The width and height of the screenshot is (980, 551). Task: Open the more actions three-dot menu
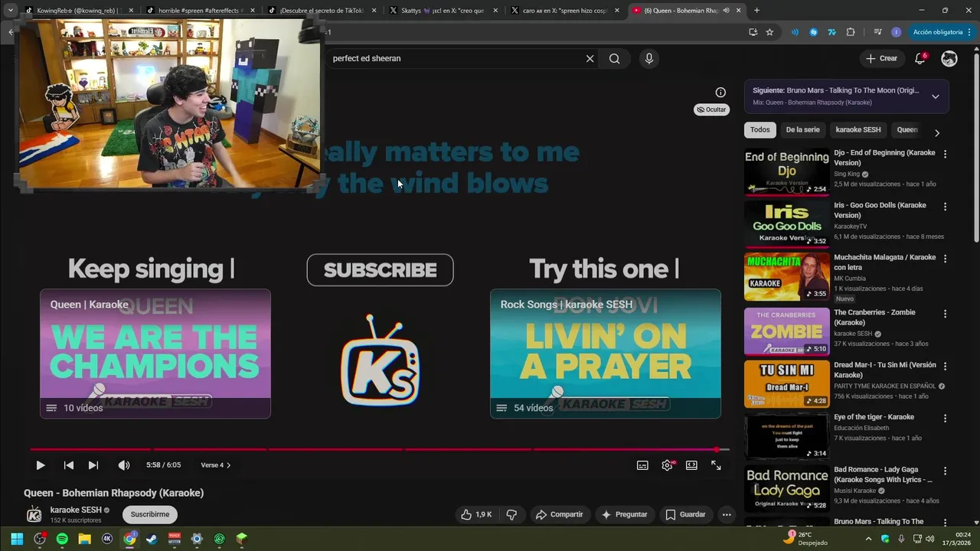click(x=727, y=514)
